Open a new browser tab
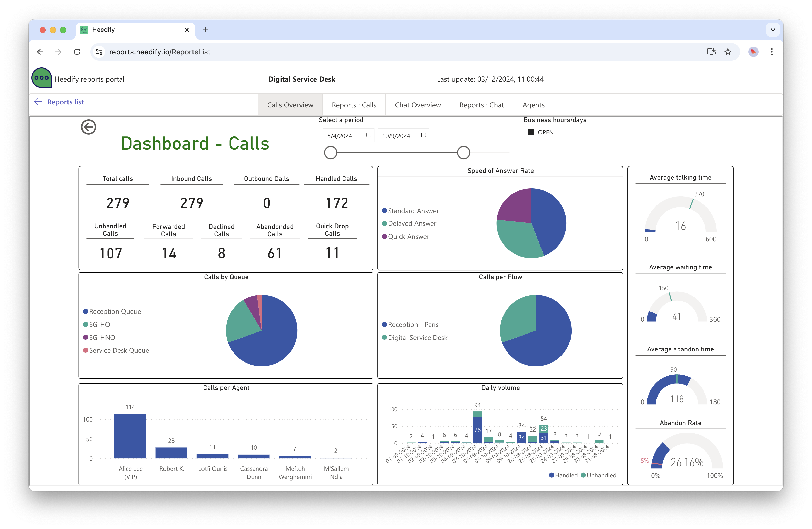This screenshot has height=529, width=812. pos(205,30)
